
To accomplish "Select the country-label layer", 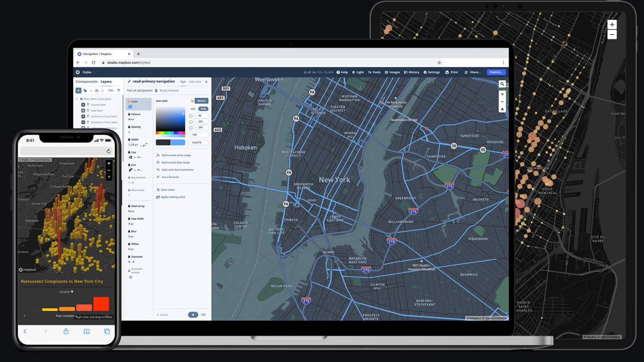I will 98,105.
